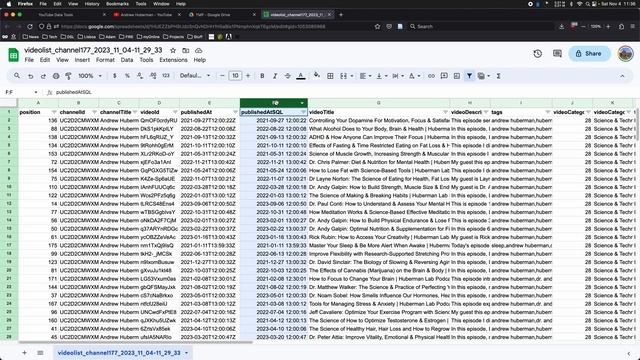The image size is (640, 360).
Task: Open macOS History menu
Action: [x=92, y=4]
